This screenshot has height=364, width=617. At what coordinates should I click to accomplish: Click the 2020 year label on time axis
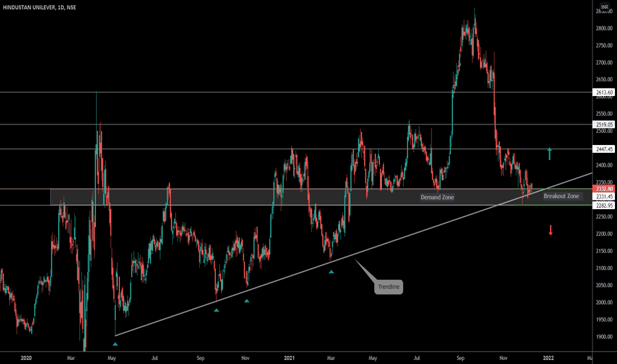[26, 358]
